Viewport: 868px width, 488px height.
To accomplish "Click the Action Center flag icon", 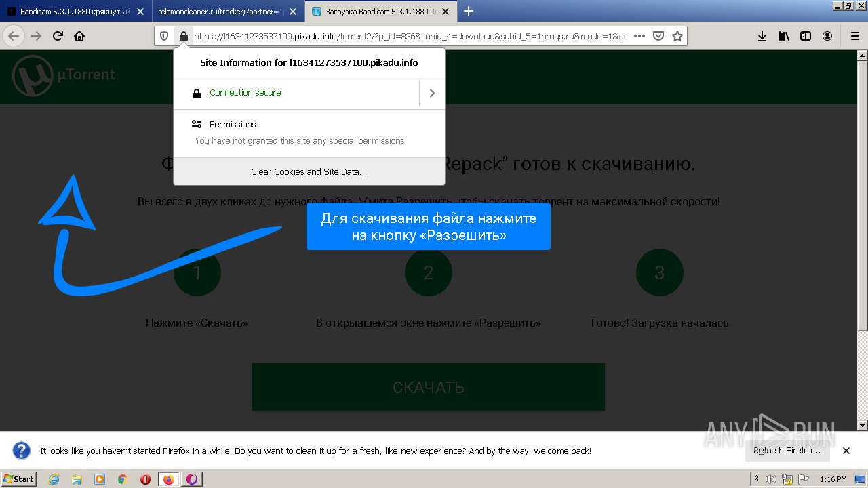I will (802, 479).
